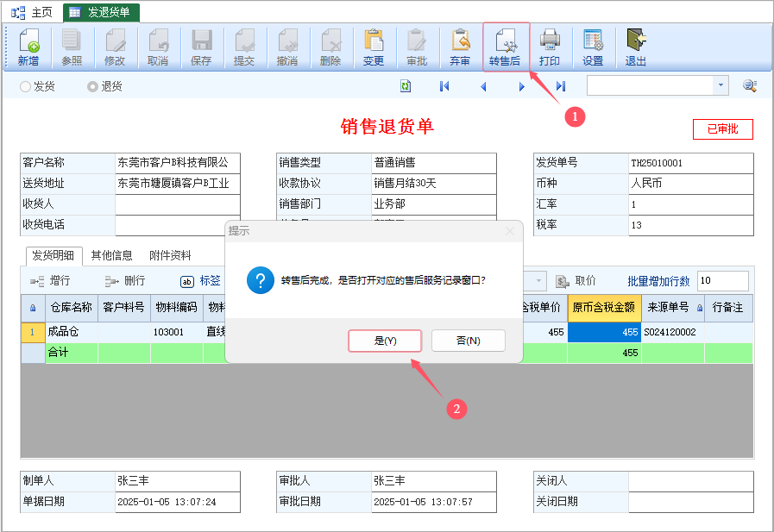The width and height of the screenshot is (774, 532).
Task: Select row 1 via its row number
Action: [x=33, y=332]
